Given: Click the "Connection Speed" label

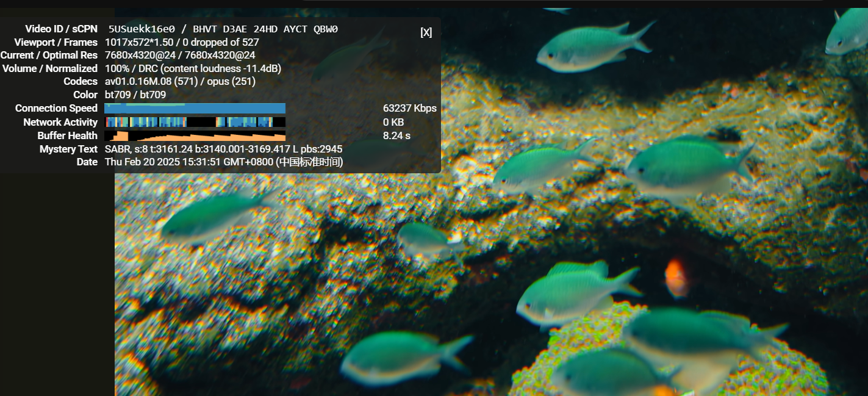Looking at the screenshot, I should (56, 109).
